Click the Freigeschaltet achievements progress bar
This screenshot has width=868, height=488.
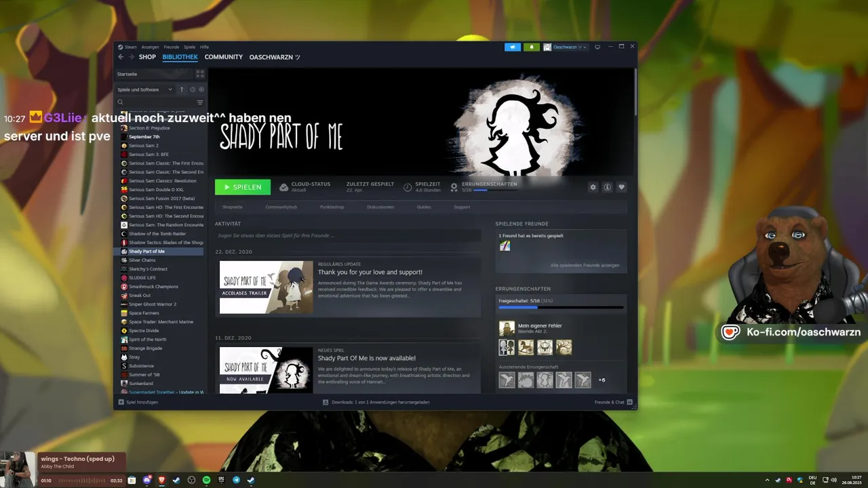pyautogui.click(x=561, y=307)
